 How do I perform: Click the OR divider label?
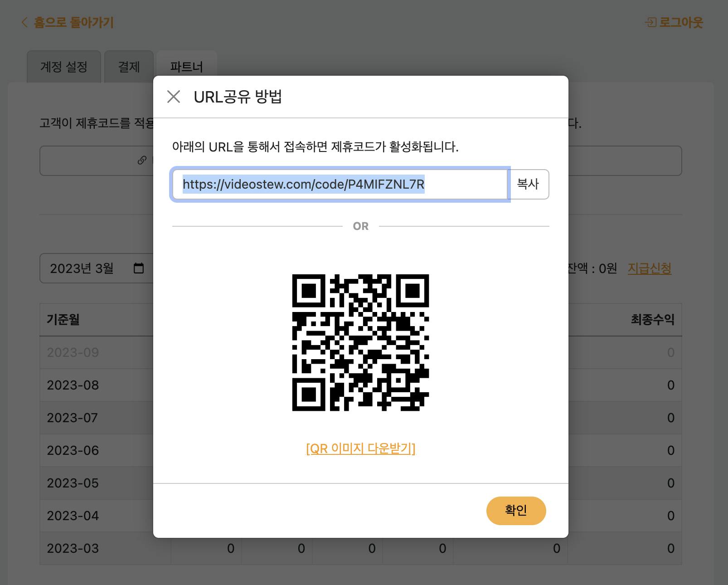pos(361,226)
